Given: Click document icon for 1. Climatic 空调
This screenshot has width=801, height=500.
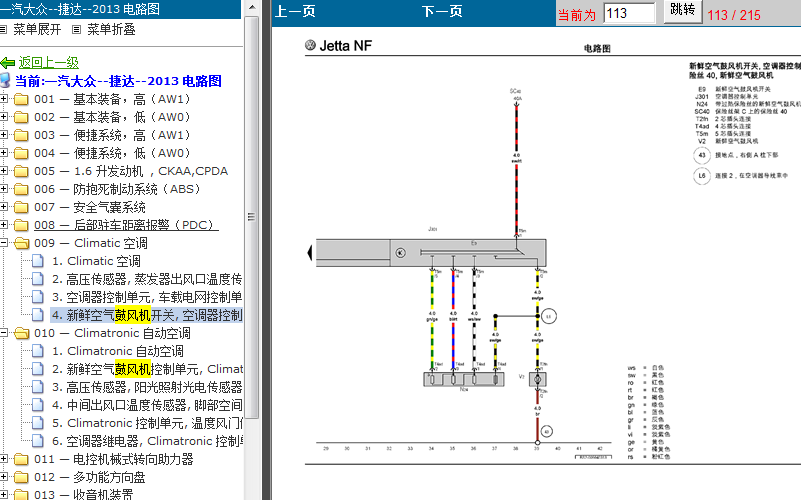Looking at the screenshot, I should coord(38,261).
